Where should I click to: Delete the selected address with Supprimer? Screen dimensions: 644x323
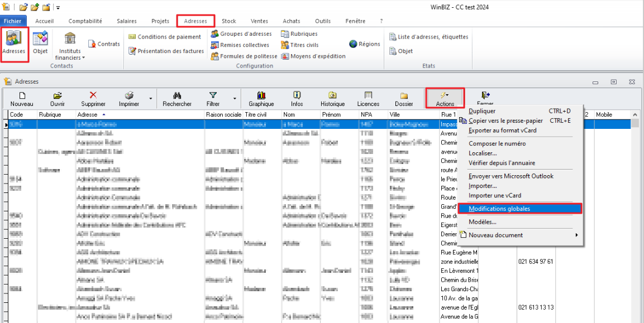tap(93, 99)
